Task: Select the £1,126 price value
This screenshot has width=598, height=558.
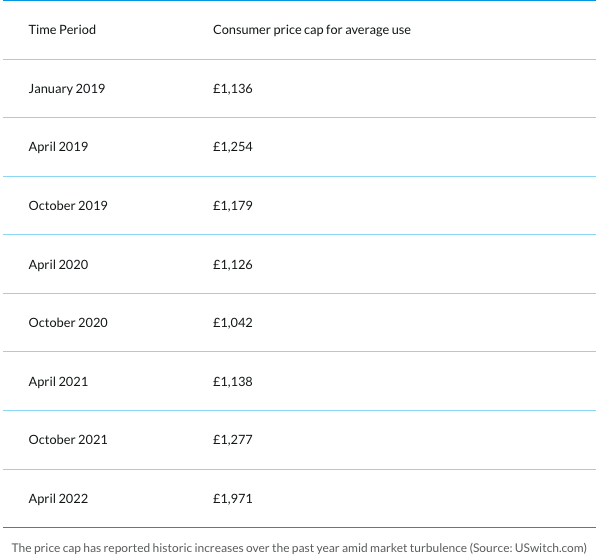Action: (x=233, y=264)
